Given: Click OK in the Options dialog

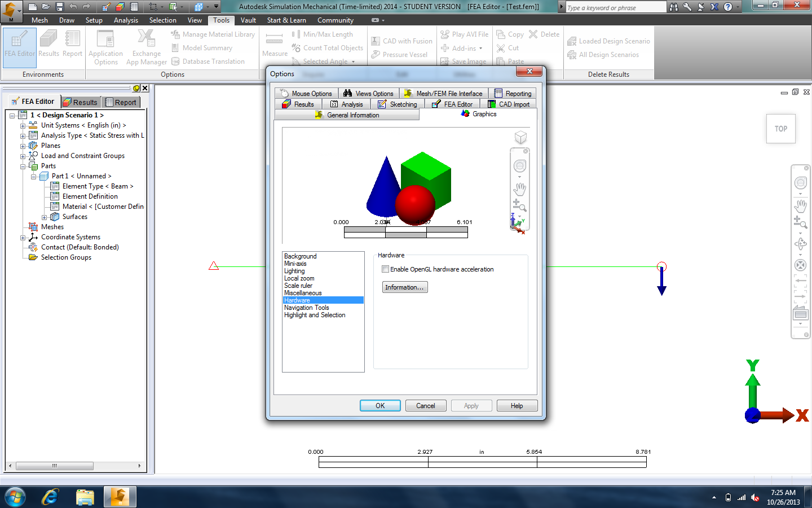Looking at the screenshot, I should coord(380,406).
